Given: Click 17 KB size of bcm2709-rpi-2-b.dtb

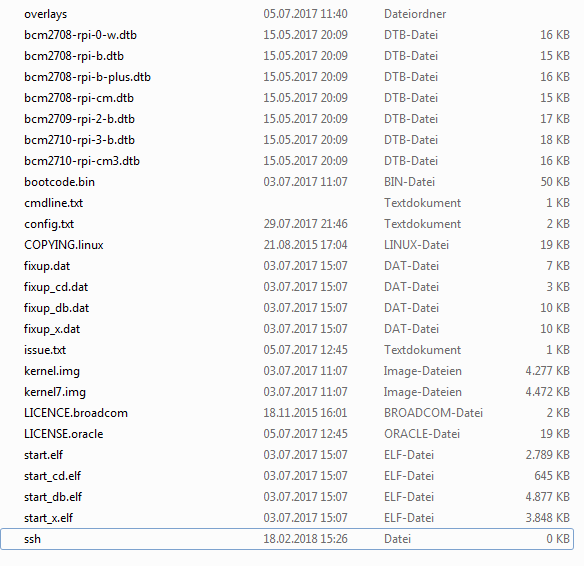Looking at the screenshot, I should tap(555, 119).
